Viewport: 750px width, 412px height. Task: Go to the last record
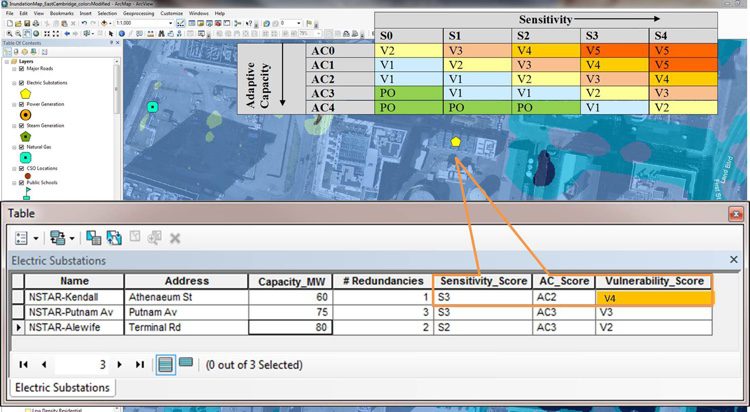[x=139, y=365]
